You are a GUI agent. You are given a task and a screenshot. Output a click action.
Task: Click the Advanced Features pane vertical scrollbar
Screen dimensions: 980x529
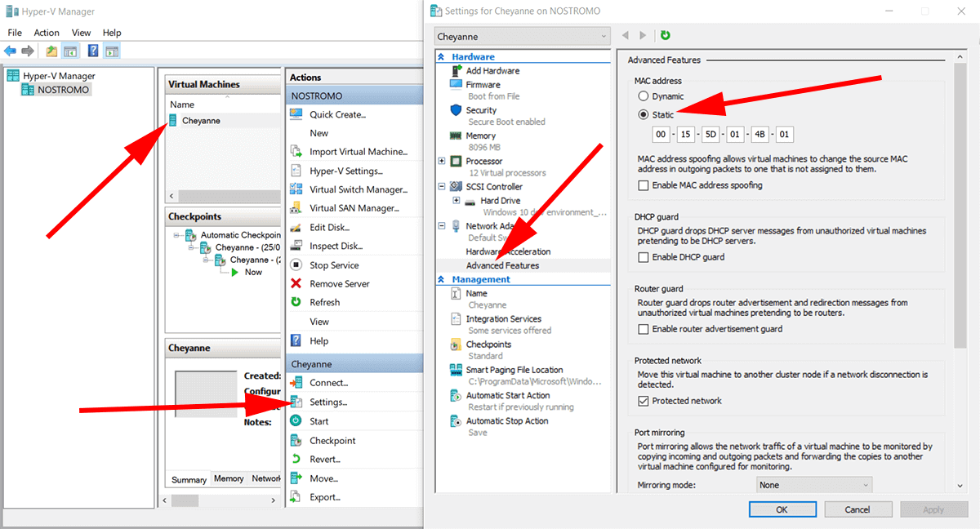[960, 272]
